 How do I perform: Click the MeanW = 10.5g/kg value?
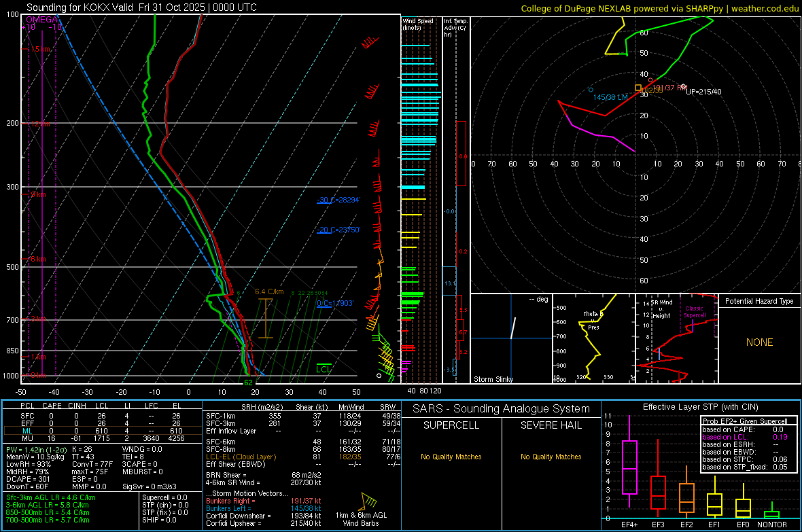pos(35,457)
